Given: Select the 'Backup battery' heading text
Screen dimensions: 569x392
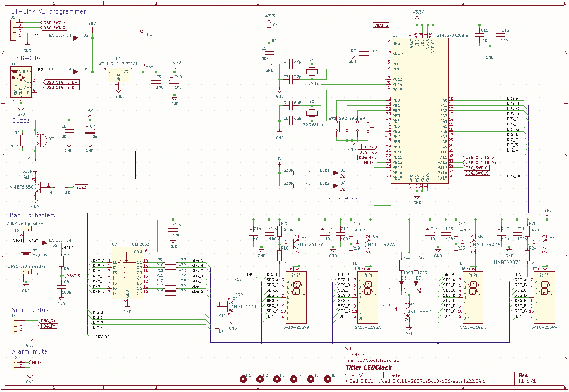Looking at the screenshot, I should click(x=33, y=215).
